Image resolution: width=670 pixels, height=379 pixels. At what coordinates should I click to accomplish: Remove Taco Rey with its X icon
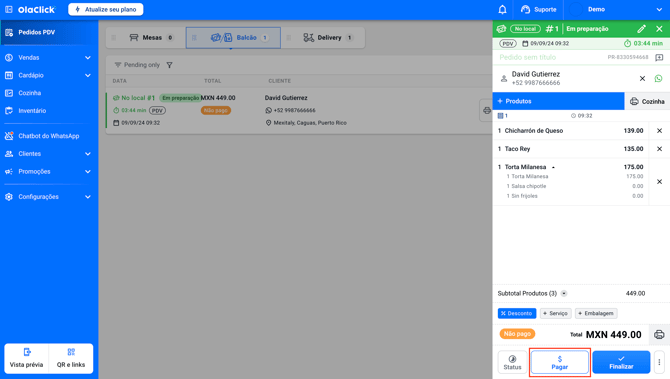(659, 149)
